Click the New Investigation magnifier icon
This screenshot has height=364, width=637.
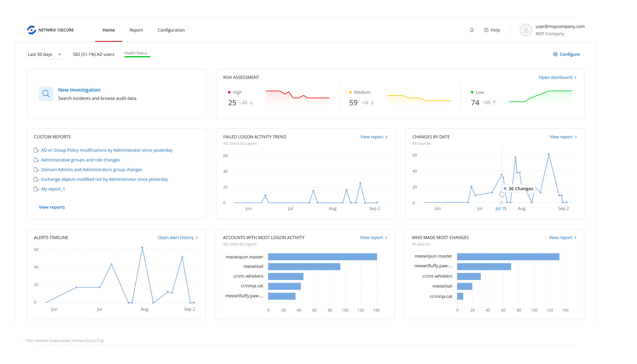(x=46, y=94)
